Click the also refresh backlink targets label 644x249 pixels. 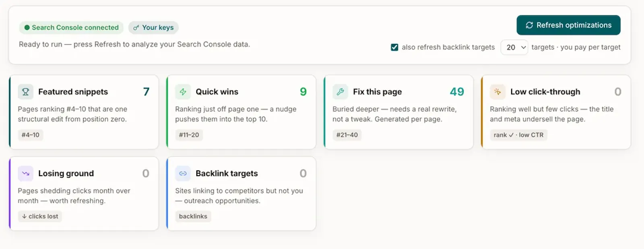click(448, 47)
